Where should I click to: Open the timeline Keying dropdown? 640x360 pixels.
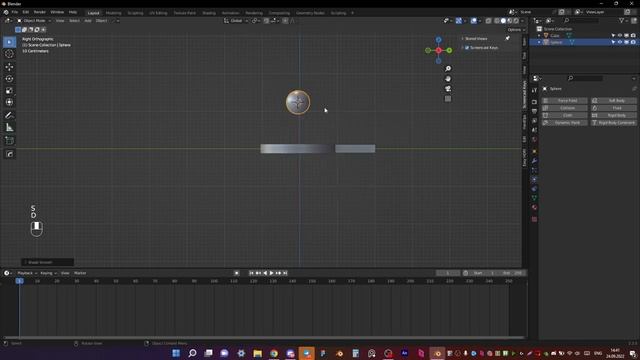point(48,273)
